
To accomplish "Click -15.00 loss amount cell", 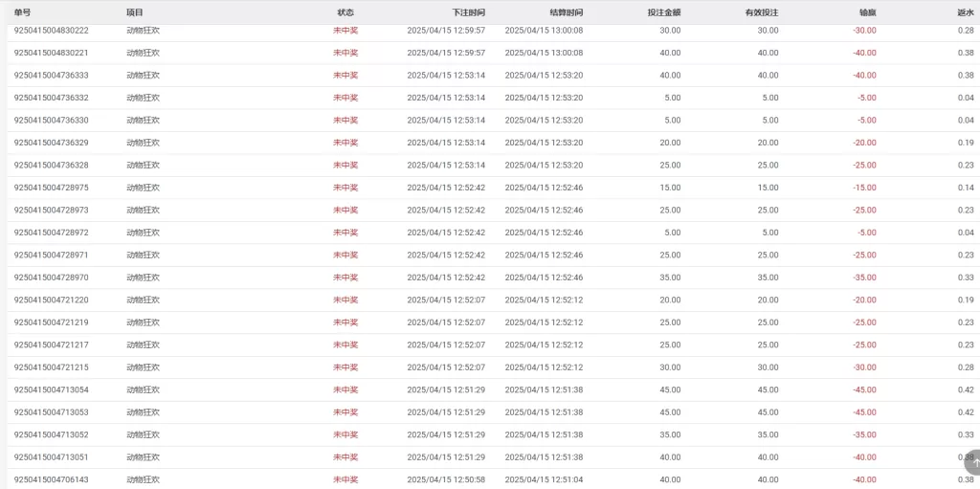I will [x=865, y=188].
